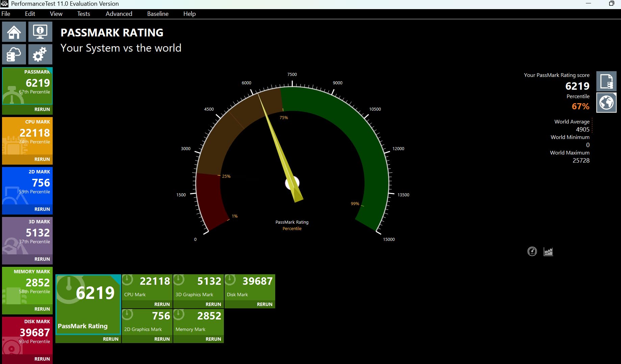Rerun the 3D Mark test in sidebar
Image resolution: width=621 pixels, height=364 pixels.
[27, 259]
